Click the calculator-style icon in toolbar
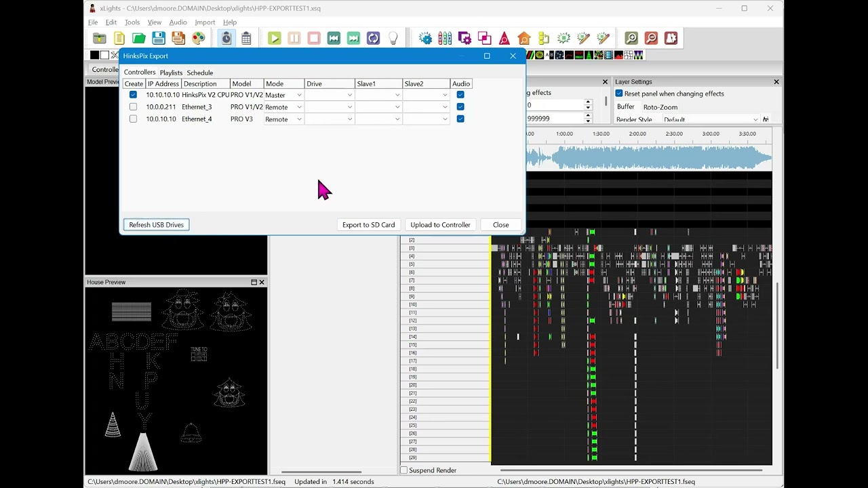Viewport: 868px width, 488px height. click(246, 39)
